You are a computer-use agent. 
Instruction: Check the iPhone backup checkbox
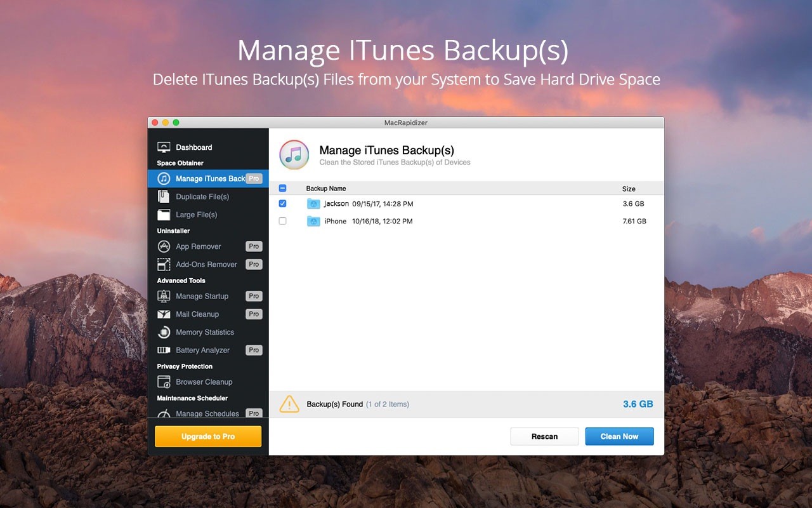(x=282, y=221)
